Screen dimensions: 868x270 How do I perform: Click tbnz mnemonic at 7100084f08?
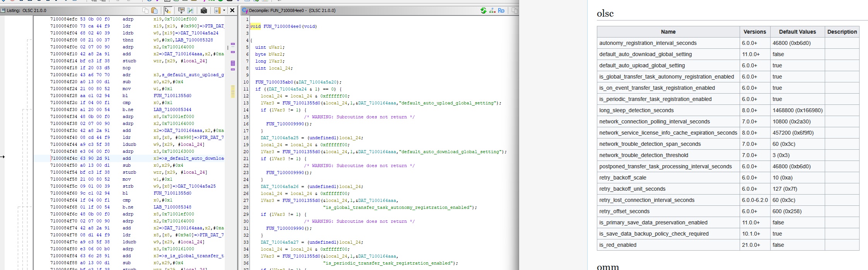128,40
